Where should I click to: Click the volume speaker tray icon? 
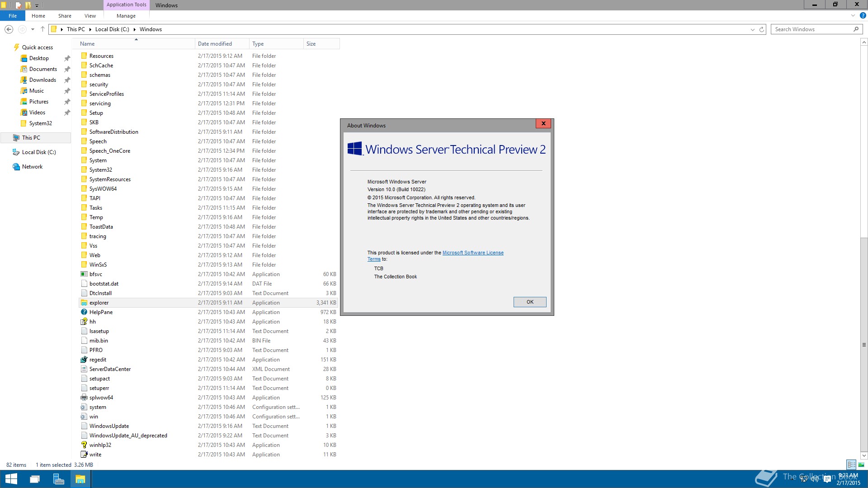pyautogui.click(x=815, y=479)
